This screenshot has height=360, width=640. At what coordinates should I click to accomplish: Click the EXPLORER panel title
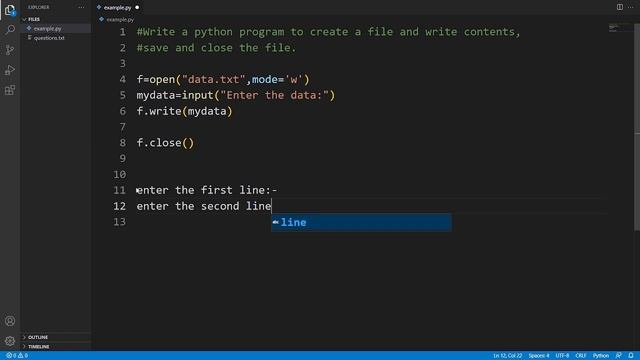(x=38, y=7)
